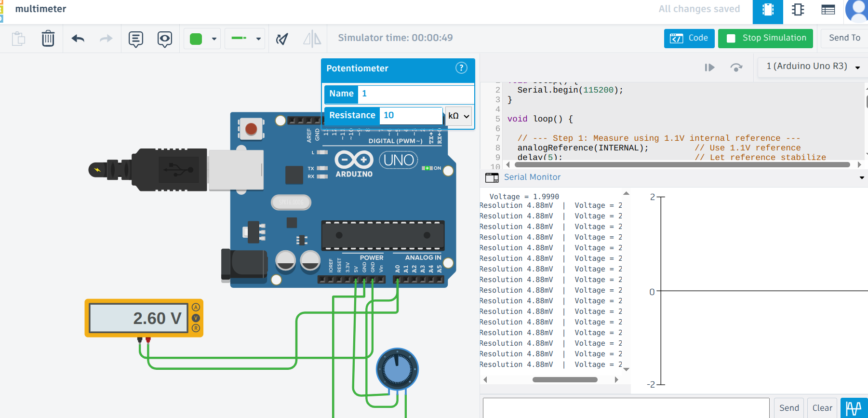Click the code editor scroll-left arrow
Viewport: 868px width, 418px height.
point(507,165)
